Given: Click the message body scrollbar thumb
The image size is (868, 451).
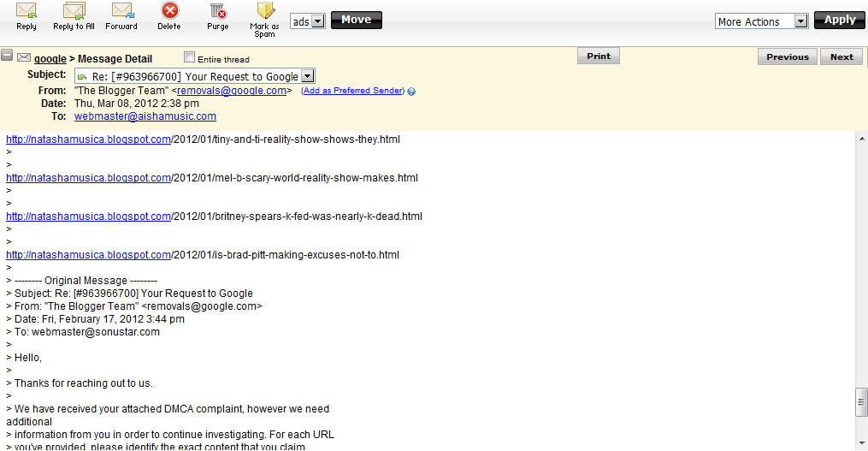Looking at the screenshot, I should [861, 401].
